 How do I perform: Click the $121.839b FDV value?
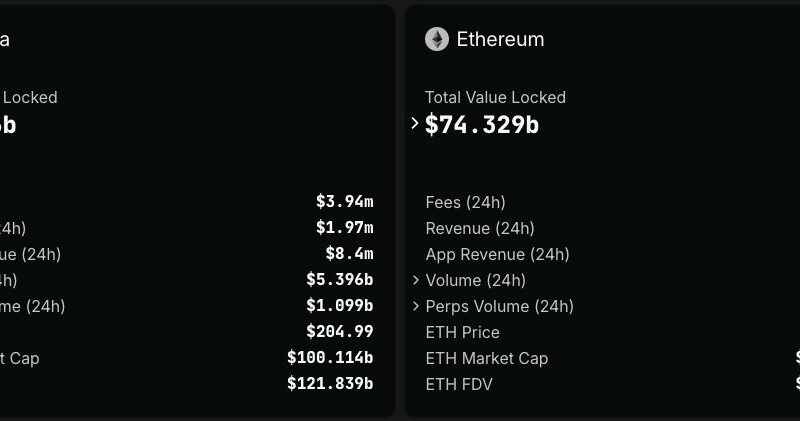point(330,384)
